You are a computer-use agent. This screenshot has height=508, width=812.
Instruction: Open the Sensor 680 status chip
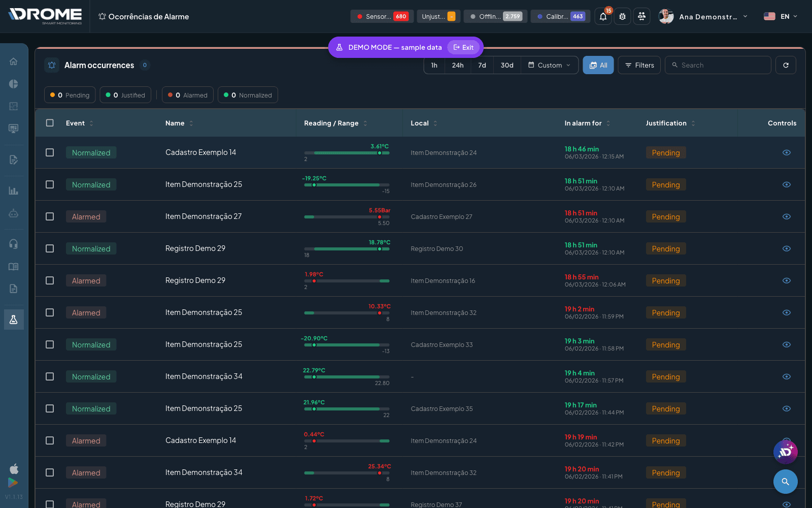pyautogui.click(x=382, y=16)
